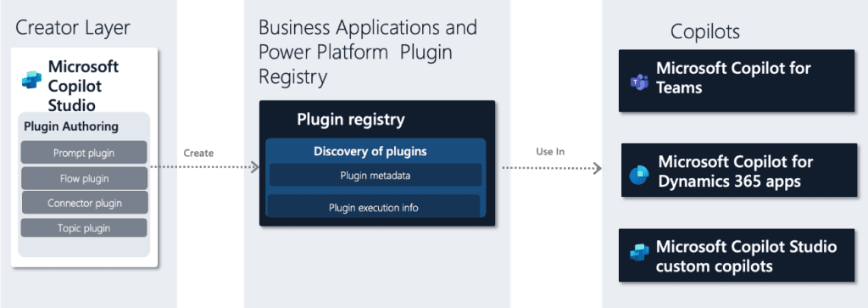Image resolution: width=868 pixels, height=308 pixels.
Task: Click the Microsoft Copilot Studio logo icon
Action: point(31,80)
